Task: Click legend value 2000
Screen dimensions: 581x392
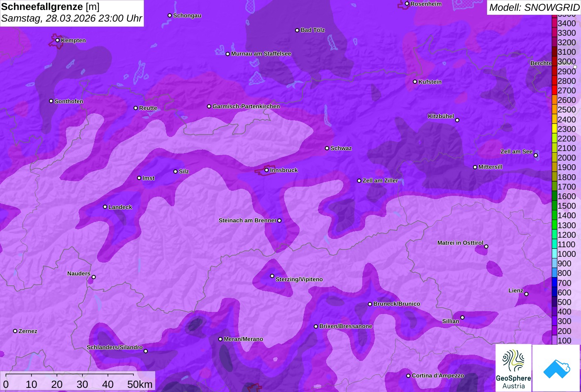Action: point(567,158)
